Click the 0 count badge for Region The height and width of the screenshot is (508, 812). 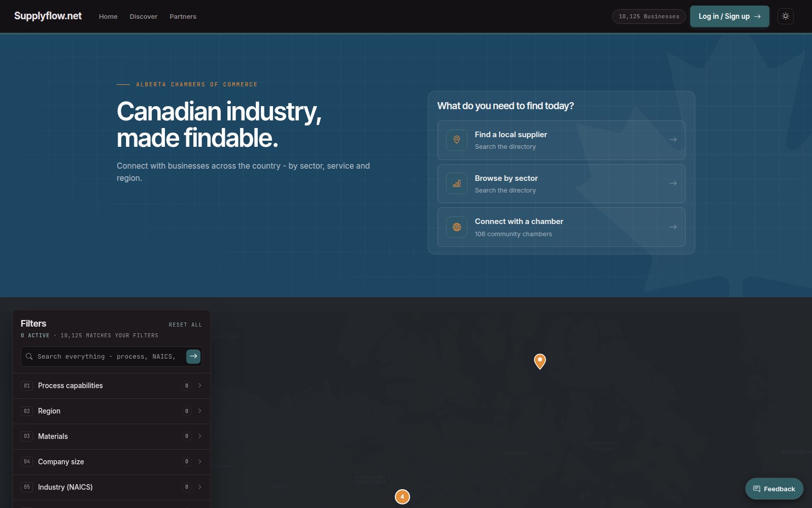(187, 411)
